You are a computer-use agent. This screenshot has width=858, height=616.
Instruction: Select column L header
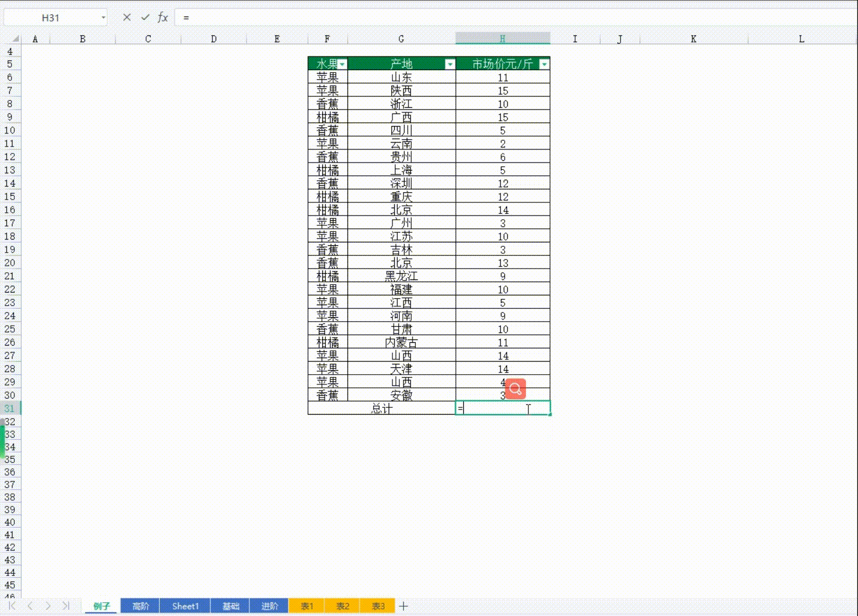point(802,39)
